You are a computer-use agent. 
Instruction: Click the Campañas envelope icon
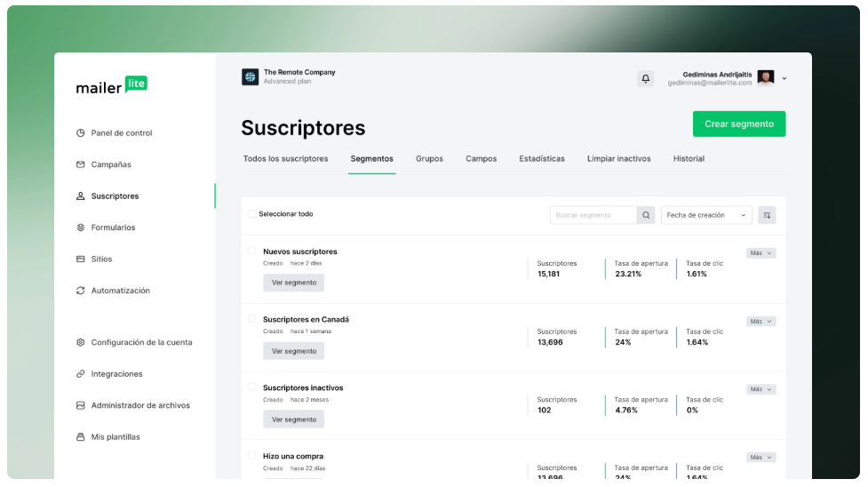point(81,164)
